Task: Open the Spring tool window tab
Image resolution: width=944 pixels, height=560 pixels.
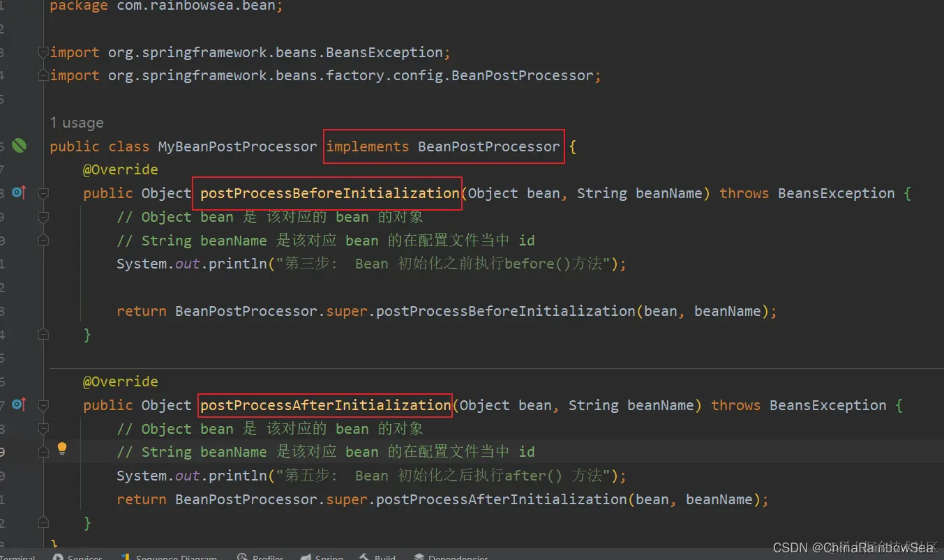Action: point(322,557)
